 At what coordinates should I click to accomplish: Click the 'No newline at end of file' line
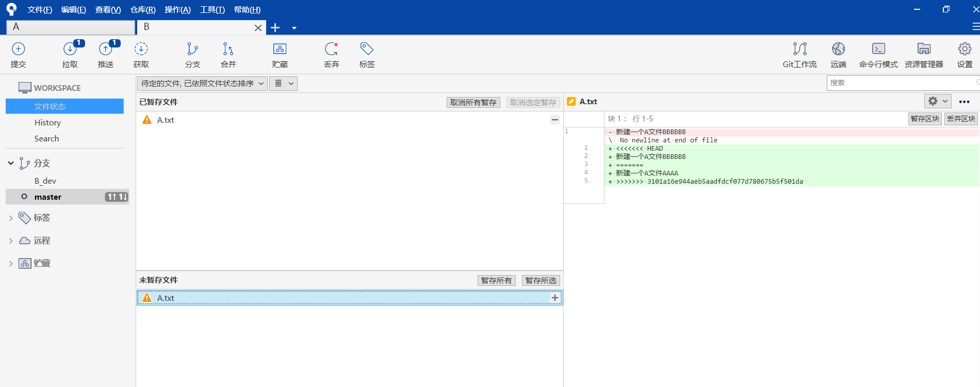(792, 140)
